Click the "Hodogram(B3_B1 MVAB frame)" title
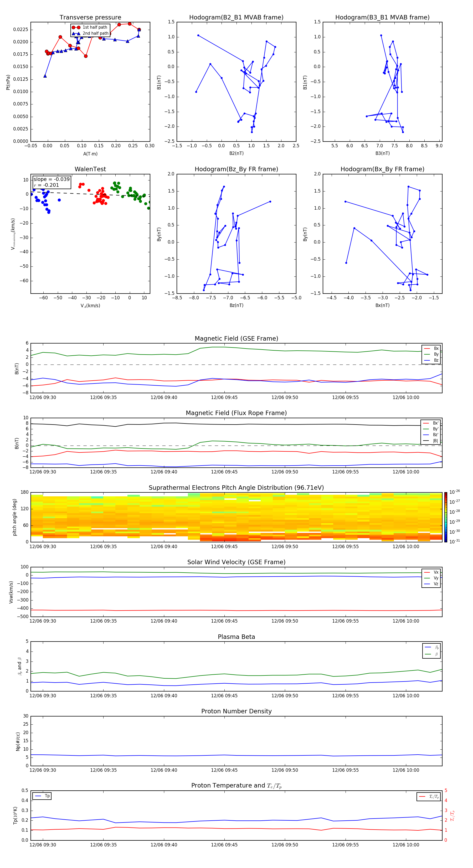The image size is (473, 868). [382, 18]
